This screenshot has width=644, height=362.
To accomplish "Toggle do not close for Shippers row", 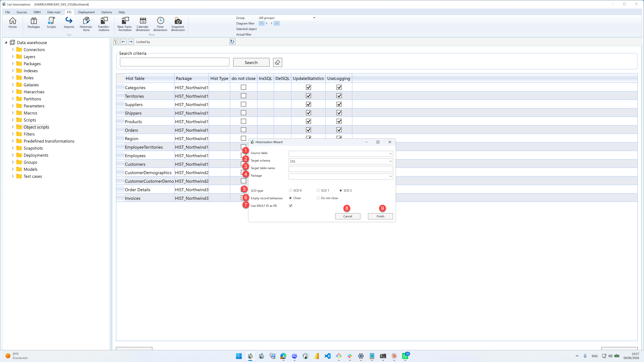I will point(243,113).
